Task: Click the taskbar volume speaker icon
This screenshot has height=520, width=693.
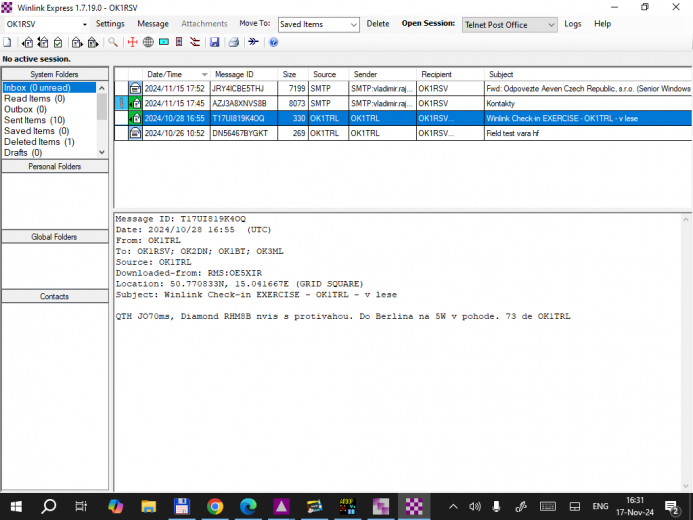Action: (475, 506)
